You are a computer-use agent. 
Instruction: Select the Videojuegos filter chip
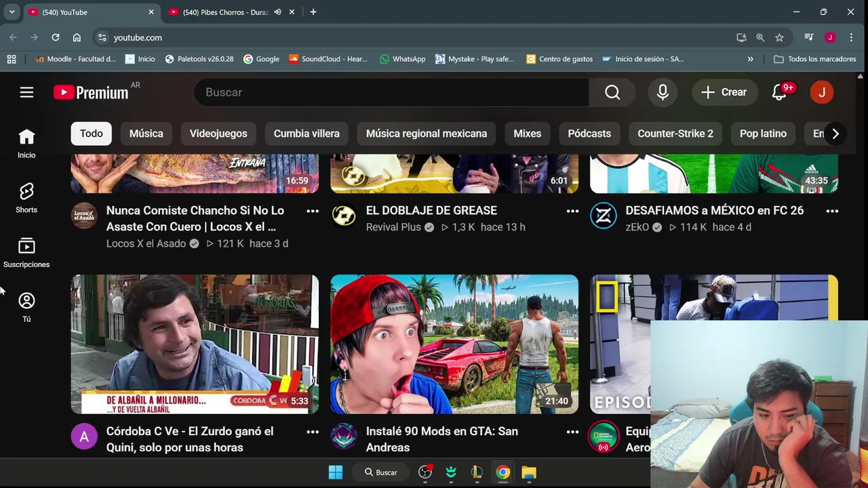[x=218, y=134]
